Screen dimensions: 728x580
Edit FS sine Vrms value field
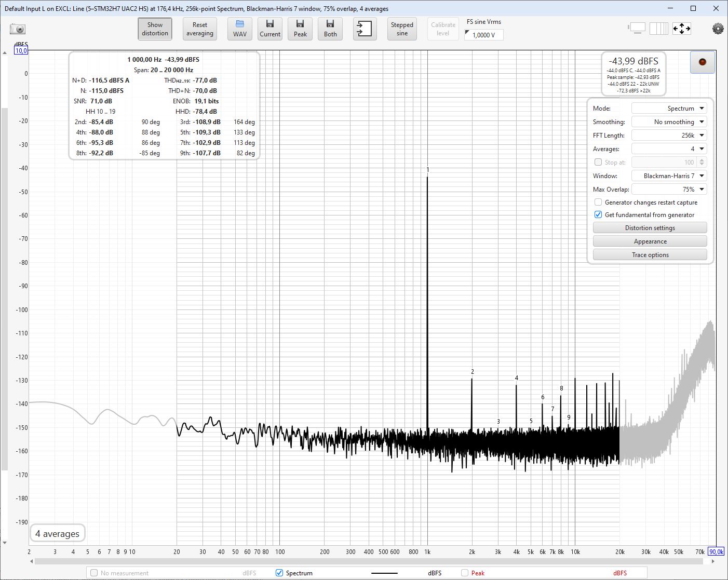[484, 35]
